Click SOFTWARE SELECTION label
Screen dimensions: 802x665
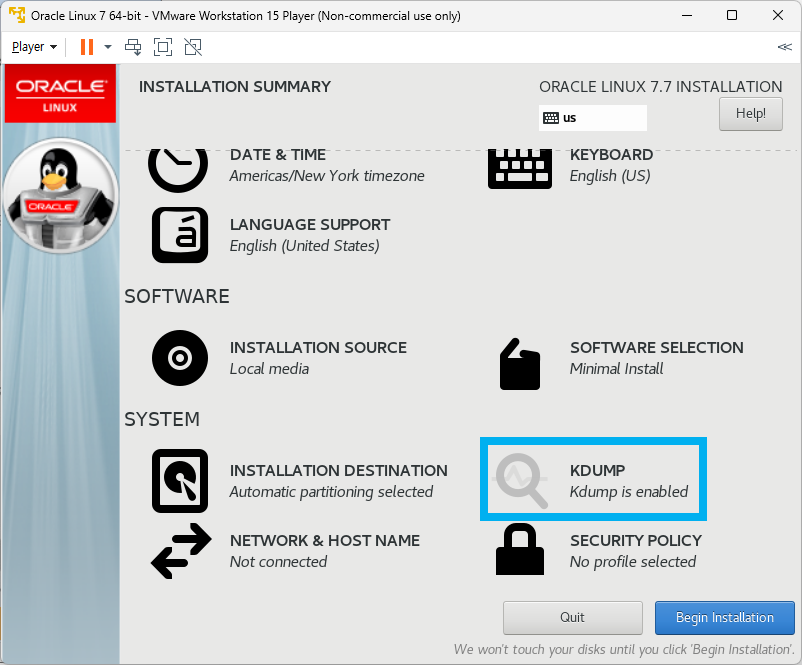[657, 347]
